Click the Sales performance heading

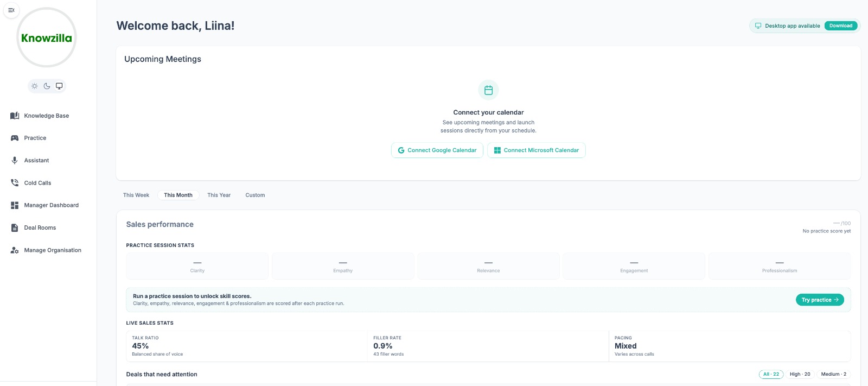(x=160, y=224)
